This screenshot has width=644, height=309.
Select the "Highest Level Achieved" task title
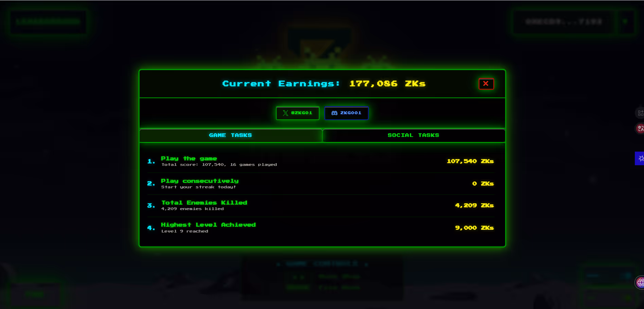pyautogui.click(x=208, y=225)
